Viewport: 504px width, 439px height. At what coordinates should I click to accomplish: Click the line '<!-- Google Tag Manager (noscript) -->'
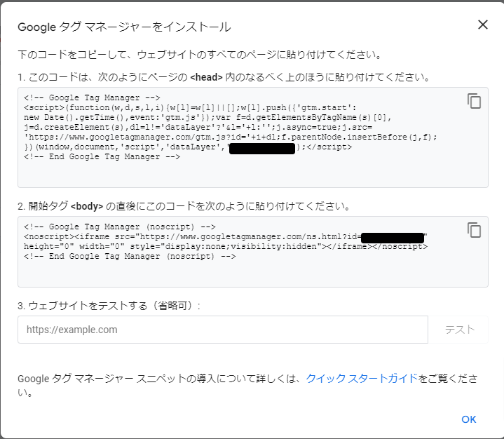click(120, 227)
